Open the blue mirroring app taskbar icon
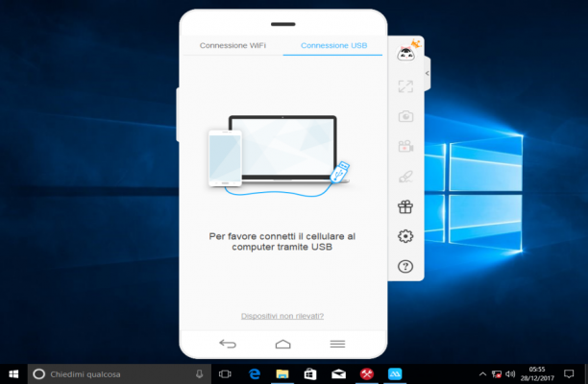This screenshot has width=588, height=384. click(x=395, y=373)
